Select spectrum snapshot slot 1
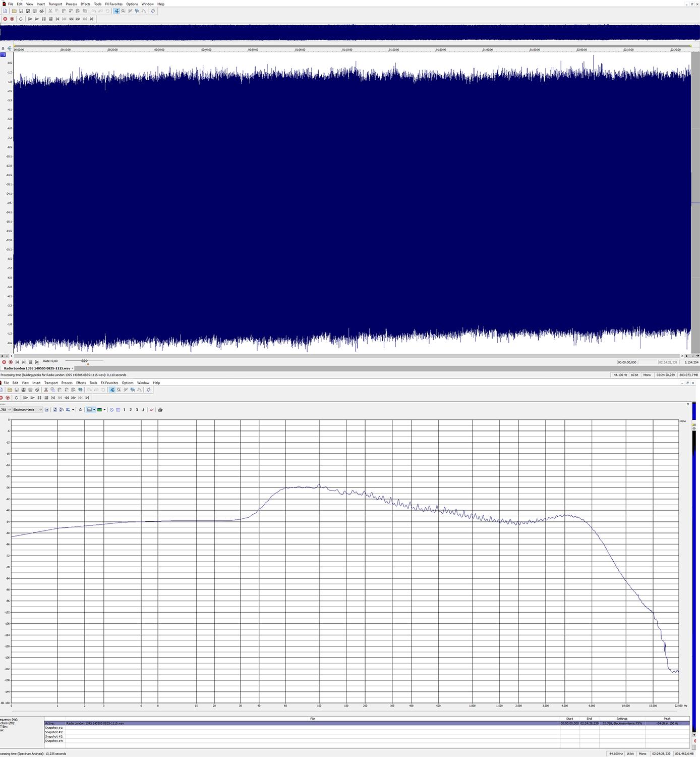700x757 pixels. pos(124,410)
